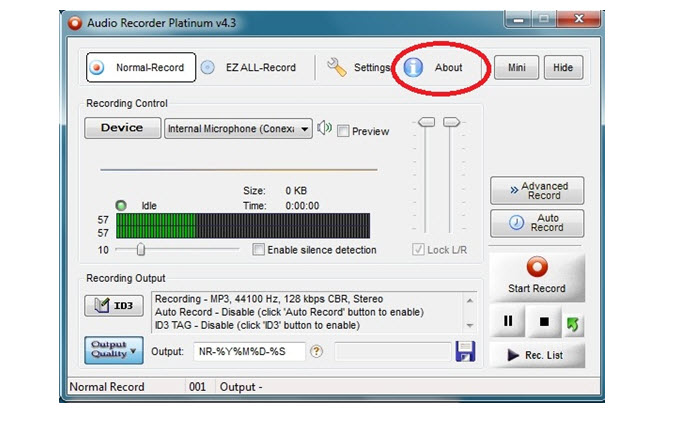The image size is (678, 429).
Task: Click the Device button
Action: pos(122,128)
